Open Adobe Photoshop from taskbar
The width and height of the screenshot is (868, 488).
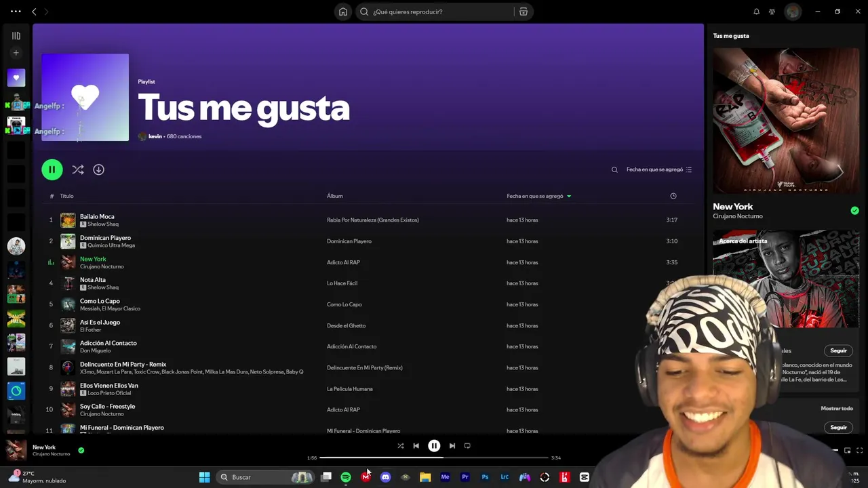[485, 477]
